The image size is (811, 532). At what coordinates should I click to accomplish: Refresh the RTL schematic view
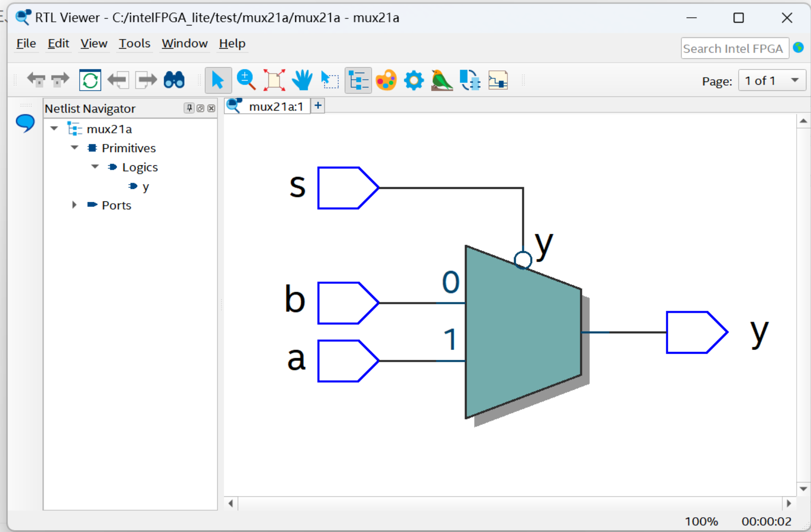point(90,80)
